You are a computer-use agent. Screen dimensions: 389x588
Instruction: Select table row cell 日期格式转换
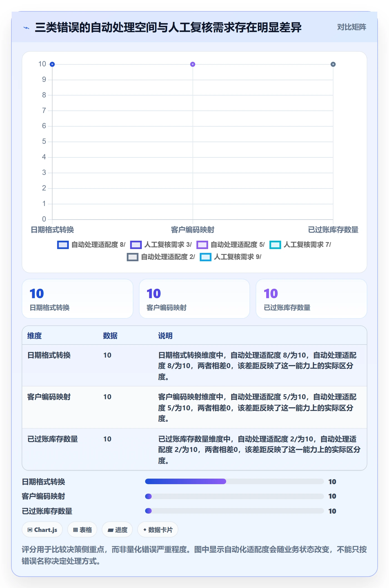pyautogui.click(x=49, y=355)
